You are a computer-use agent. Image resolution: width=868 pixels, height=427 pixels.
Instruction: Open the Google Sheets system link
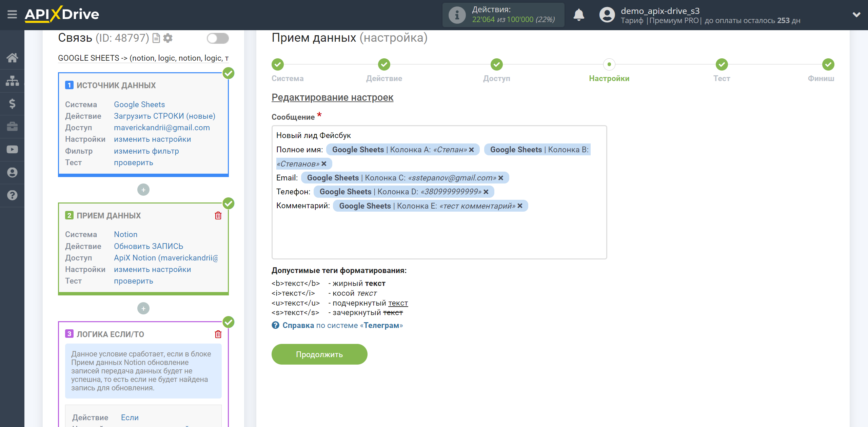139,104
